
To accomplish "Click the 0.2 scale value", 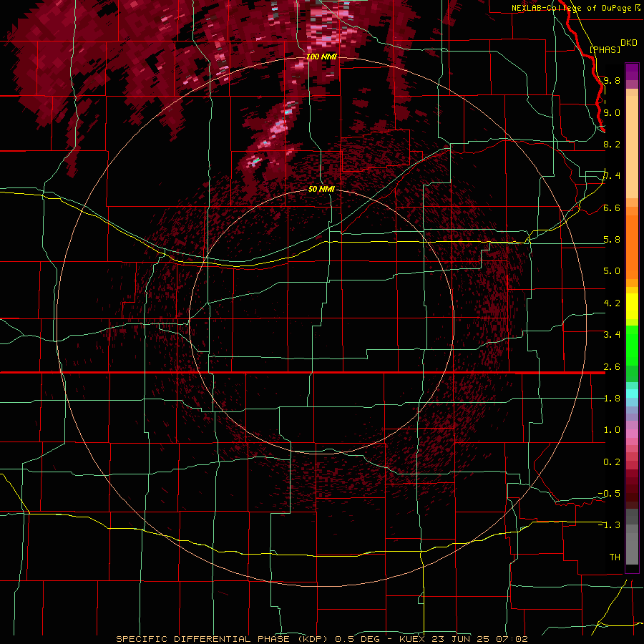I will (612, 462).
